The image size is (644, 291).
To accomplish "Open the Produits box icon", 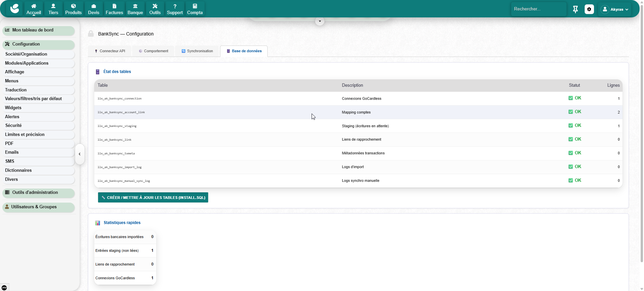I will click(x=73, y=6).
